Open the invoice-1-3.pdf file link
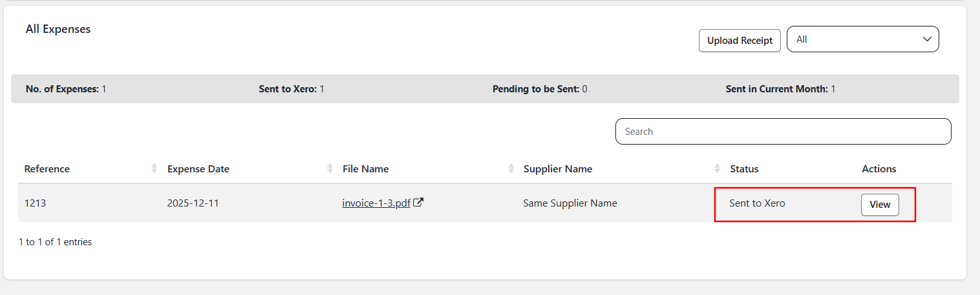 [x=376, y=203]
